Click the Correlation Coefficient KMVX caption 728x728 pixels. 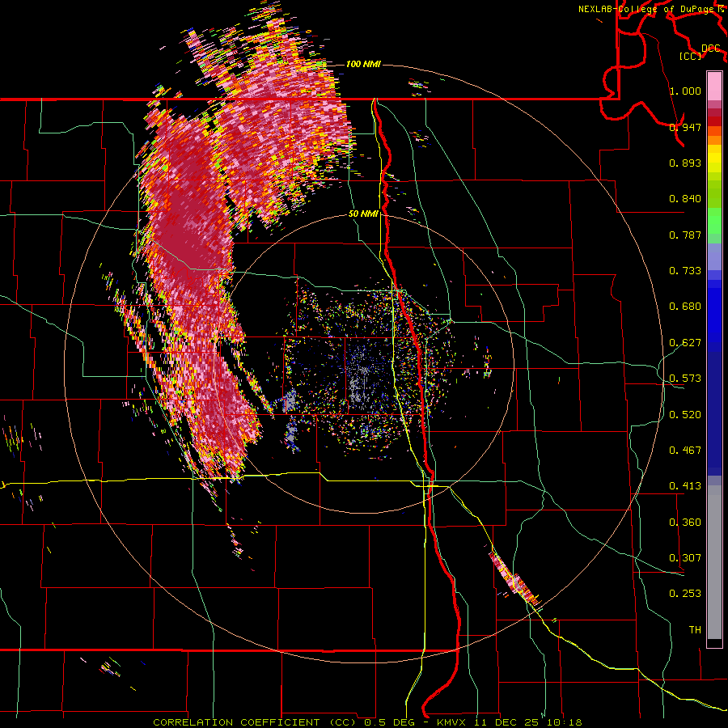(367, 722)
